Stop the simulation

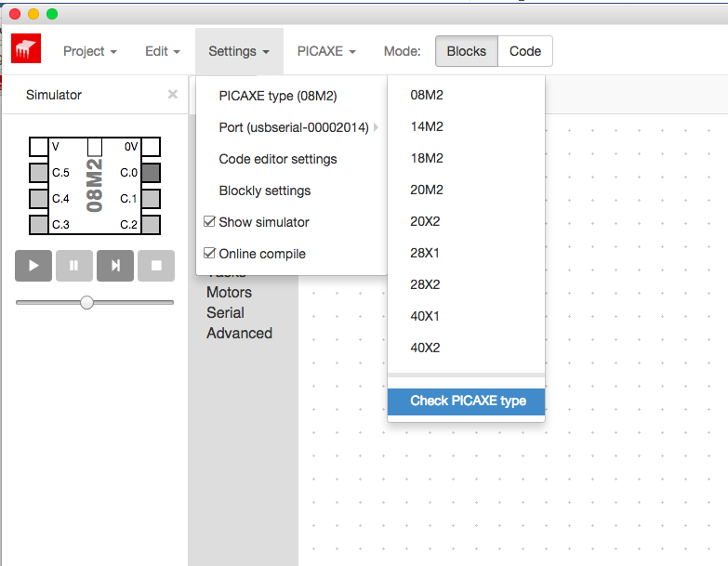click(156, 266)
